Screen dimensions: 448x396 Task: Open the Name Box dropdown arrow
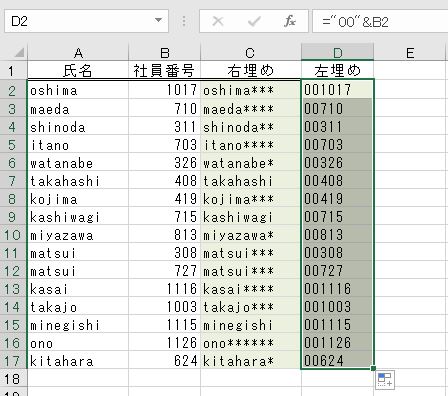point(159,21)
